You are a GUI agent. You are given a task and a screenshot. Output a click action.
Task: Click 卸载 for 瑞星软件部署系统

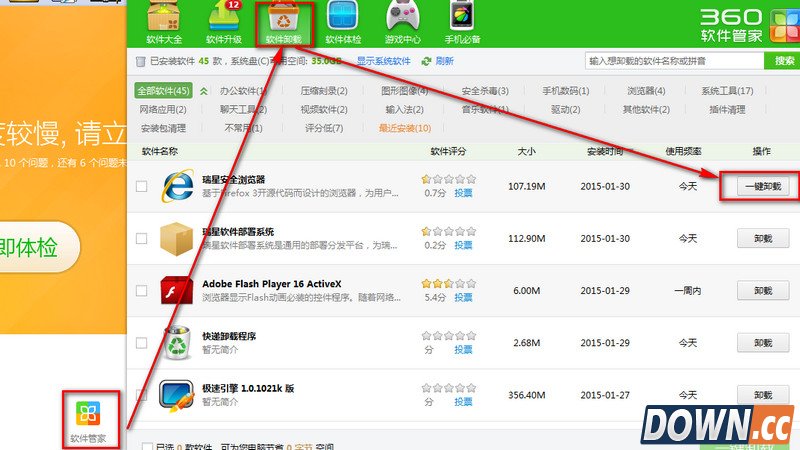pyautogui.click(x=763, y=238)
